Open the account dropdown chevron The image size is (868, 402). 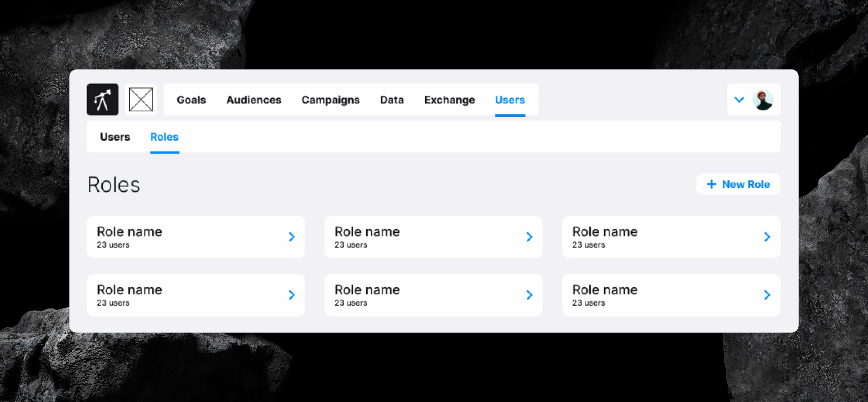739,100
